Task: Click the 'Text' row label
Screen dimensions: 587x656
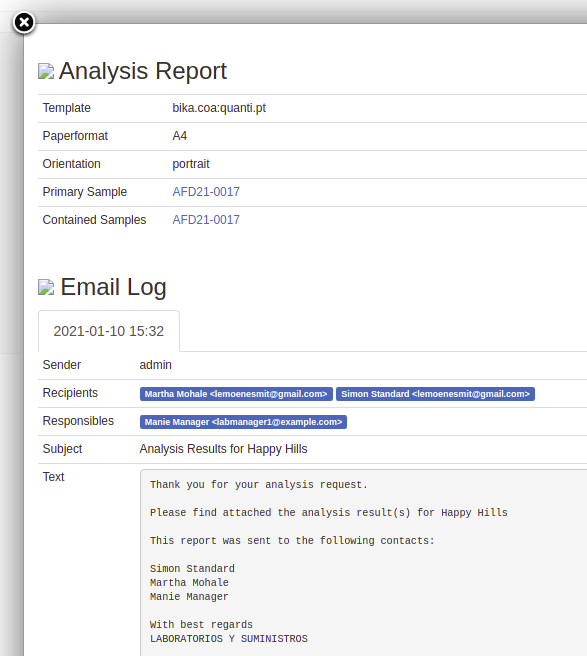Action: (54, 477)
